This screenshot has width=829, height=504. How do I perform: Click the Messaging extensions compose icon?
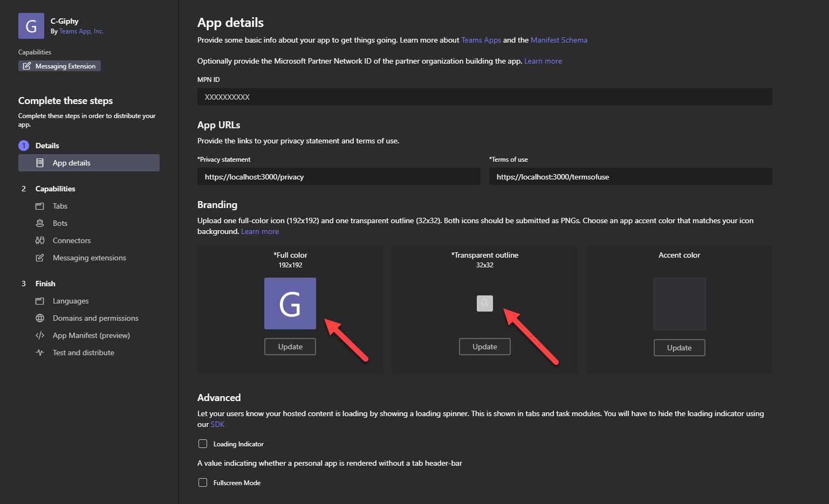pos(40,258)
